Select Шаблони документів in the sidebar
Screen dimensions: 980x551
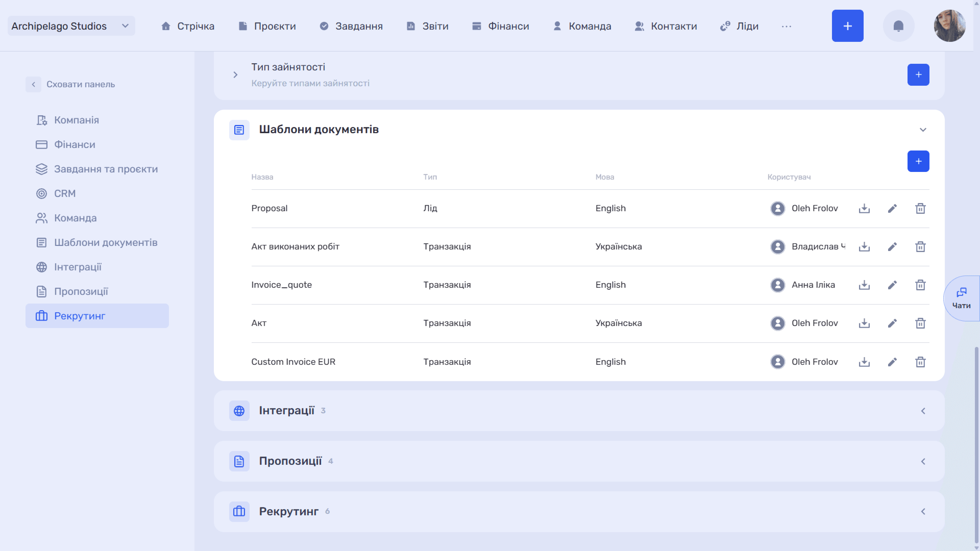pyautogui.click(x=97, y=243)
